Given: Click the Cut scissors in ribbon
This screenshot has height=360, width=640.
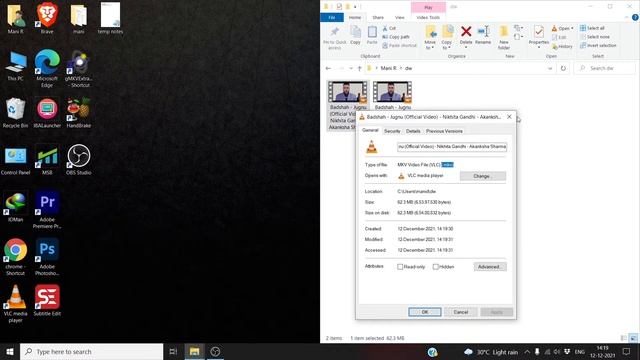Looking at the screenshot, I should pos(384,28).
